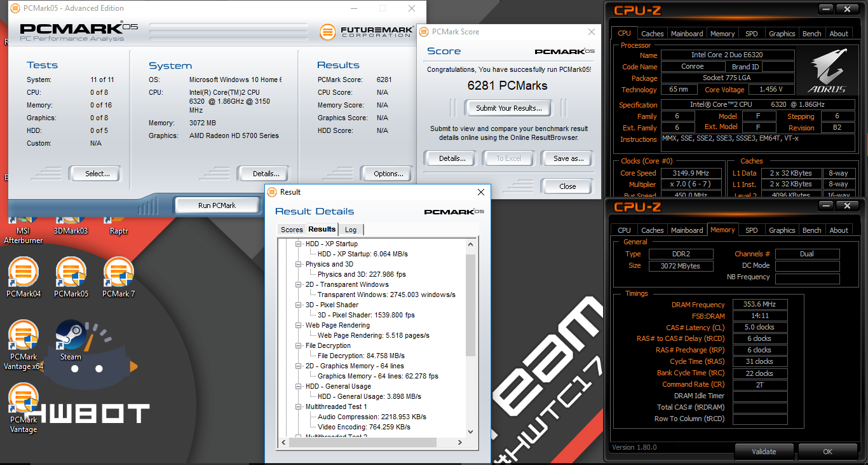Screen dimensions: 868x465
Task: Click the PCMark05 title bar app icon
Action: point(15,8)
